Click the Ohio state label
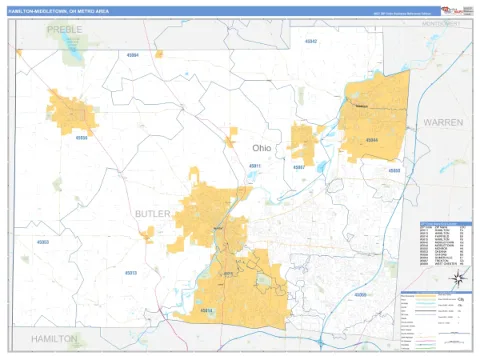 pos(262,148)
